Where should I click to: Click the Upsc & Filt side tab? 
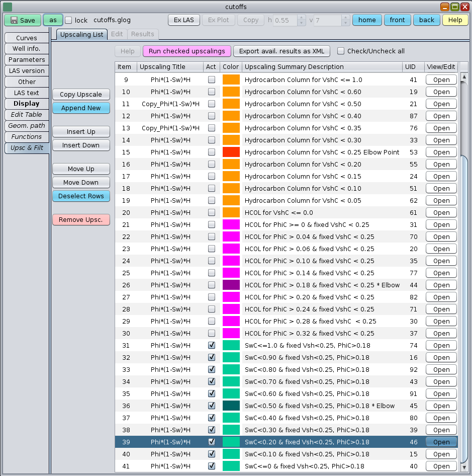(27, 148)
